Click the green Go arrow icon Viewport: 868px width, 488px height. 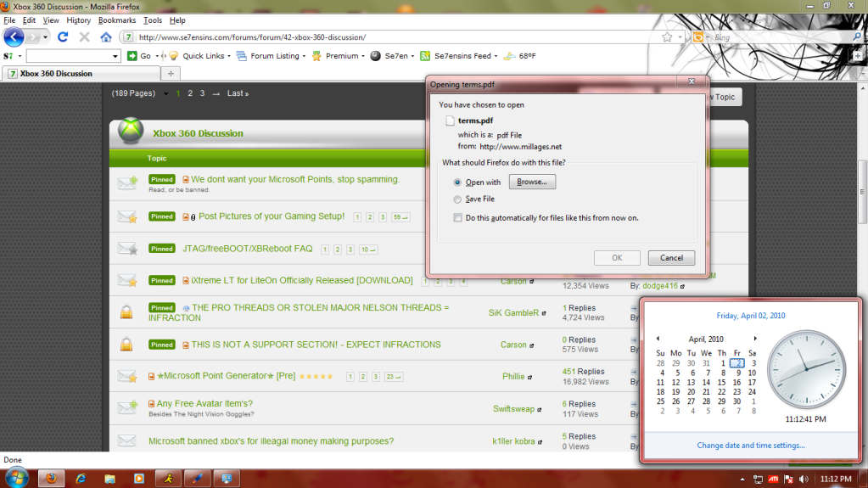click(x=132, y=56)
